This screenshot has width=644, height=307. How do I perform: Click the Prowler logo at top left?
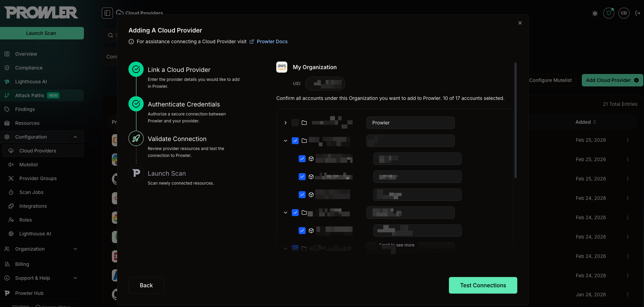click(41, 12)
